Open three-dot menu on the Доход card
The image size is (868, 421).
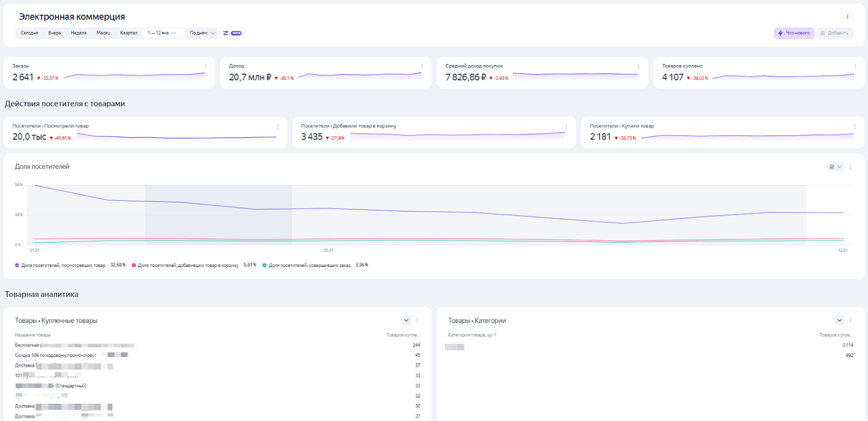(x=422, y=67)
